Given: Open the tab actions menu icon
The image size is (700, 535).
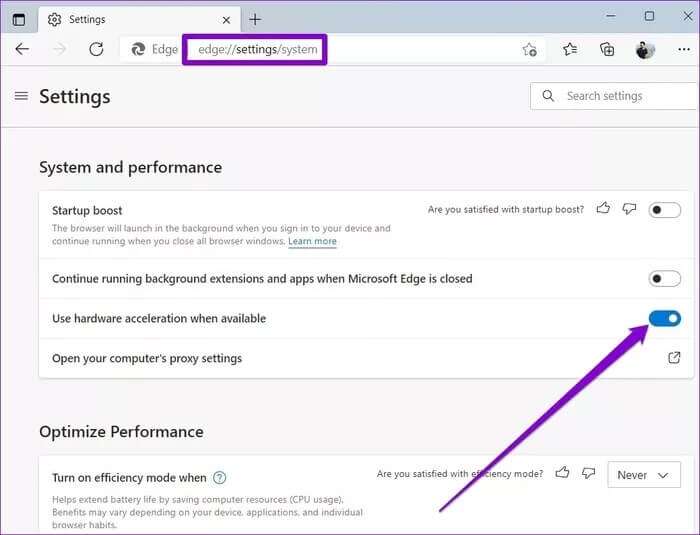Looking at the screenshot, I should (19, 19).
